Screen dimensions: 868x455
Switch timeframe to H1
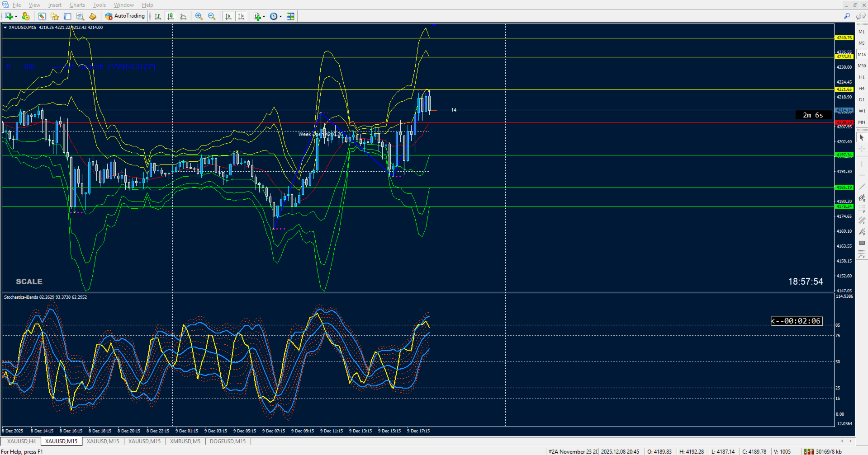click(x=862, y=77)
